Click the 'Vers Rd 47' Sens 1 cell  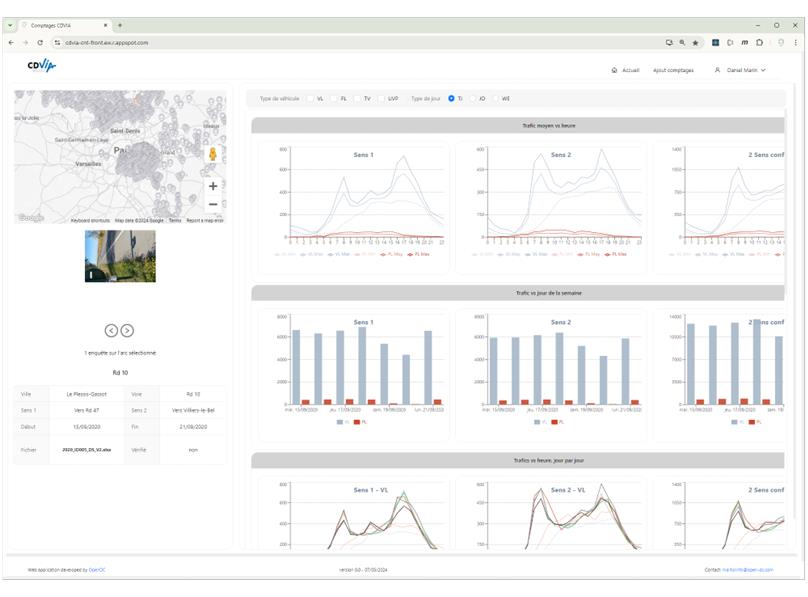(x=87, y=411)
